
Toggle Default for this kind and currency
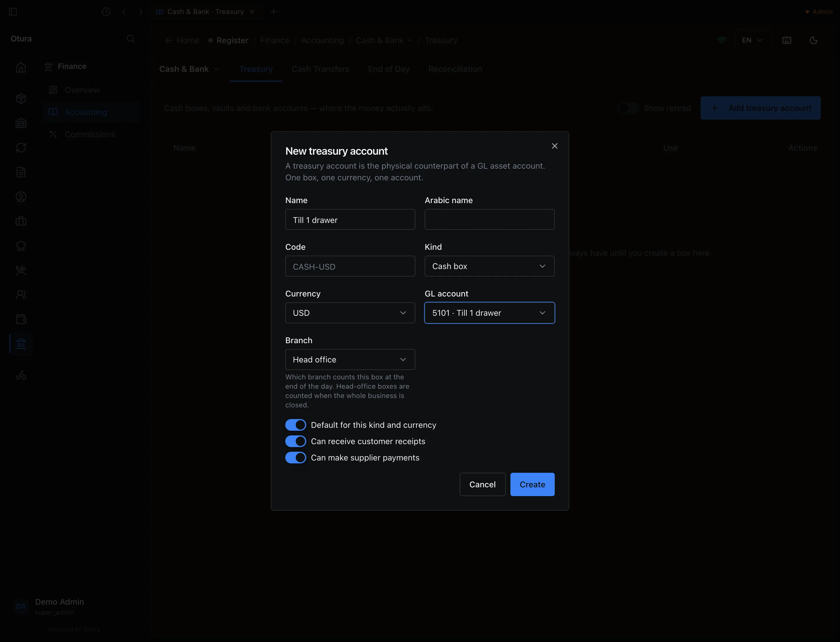(296, 425)
